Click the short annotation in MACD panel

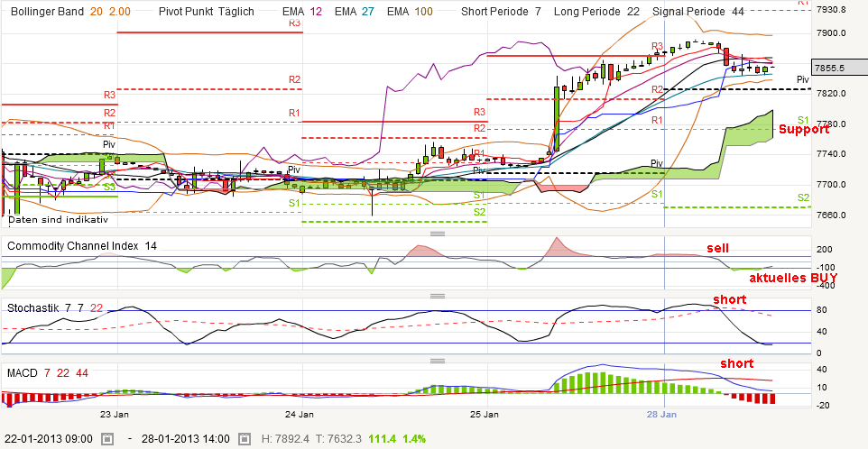[737, 363]
